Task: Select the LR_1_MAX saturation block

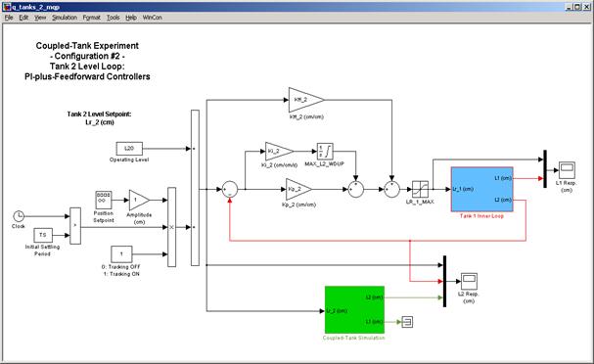Action: pyautogui.click(x=420, y=189)
